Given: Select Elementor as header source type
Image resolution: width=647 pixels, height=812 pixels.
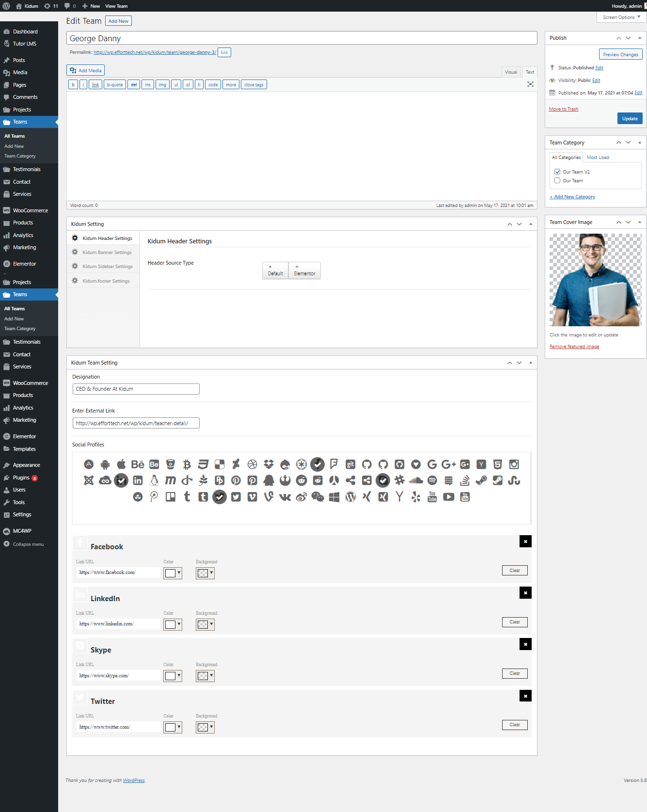Looking at the screenshot, I should (304, 271).
